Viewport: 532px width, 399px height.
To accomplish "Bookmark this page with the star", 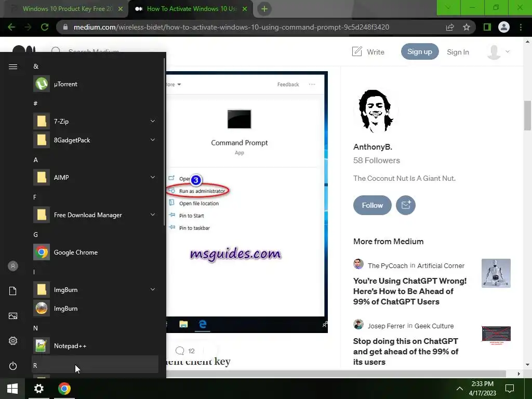I will [x=467, y=27].
